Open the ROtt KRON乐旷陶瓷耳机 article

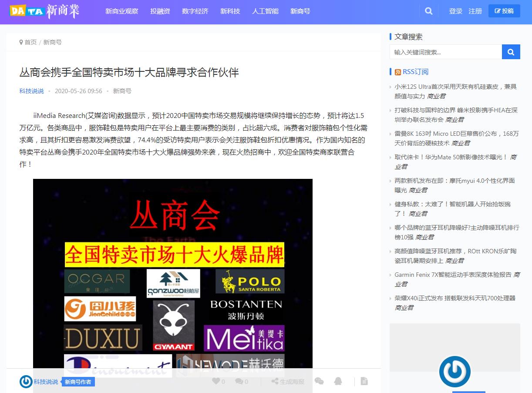coord(455,256)
